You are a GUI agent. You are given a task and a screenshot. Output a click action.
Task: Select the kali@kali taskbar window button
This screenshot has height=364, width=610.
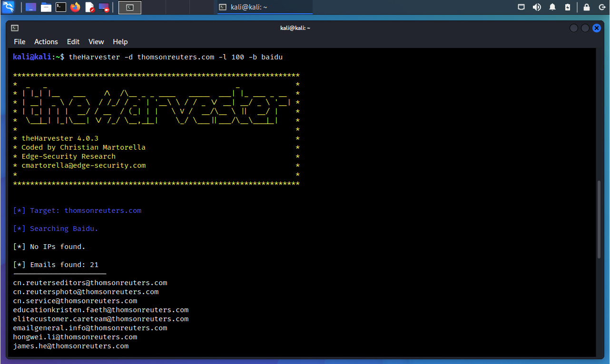[x=265, y=7]
